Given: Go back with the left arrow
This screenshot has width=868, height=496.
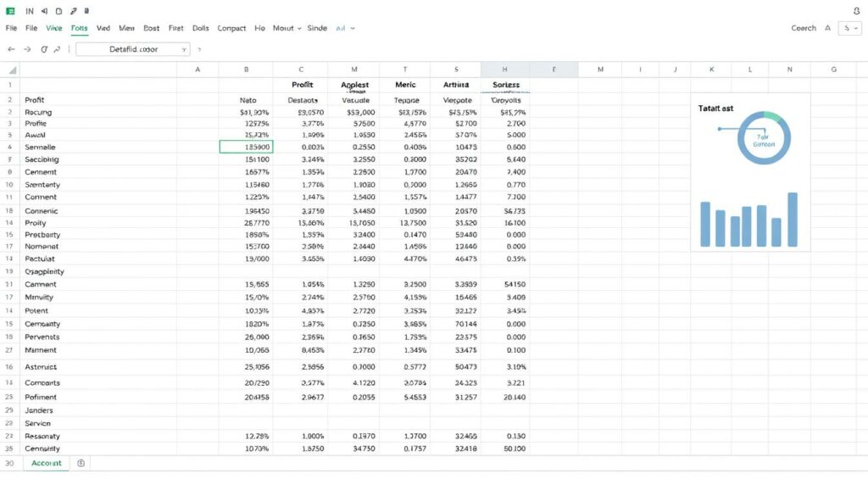Looking at the screenshot, I should tap(11, 49).
